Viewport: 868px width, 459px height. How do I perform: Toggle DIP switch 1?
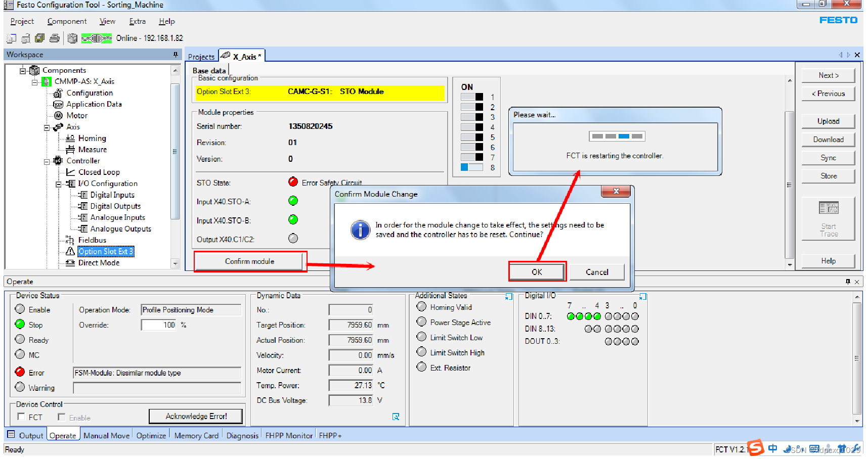472,97
